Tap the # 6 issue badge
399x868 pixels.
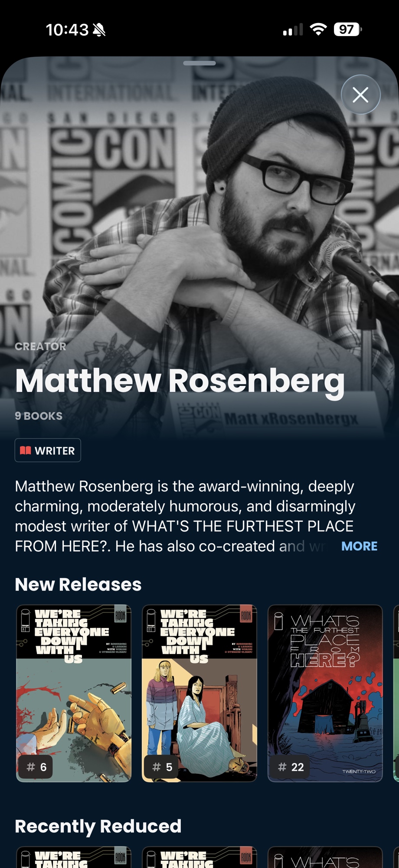click(x=36, y=767)
